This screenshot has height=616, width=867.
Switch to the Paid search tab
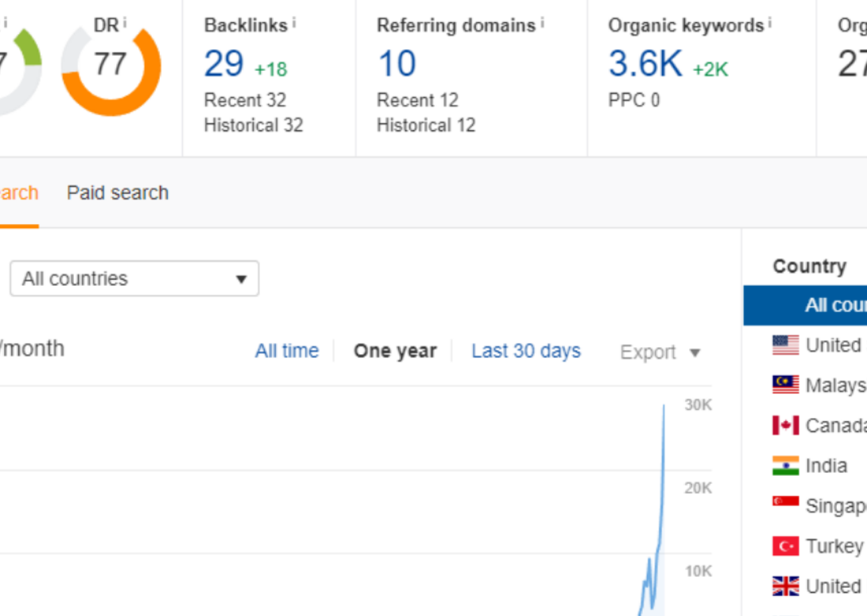[117, 193]
